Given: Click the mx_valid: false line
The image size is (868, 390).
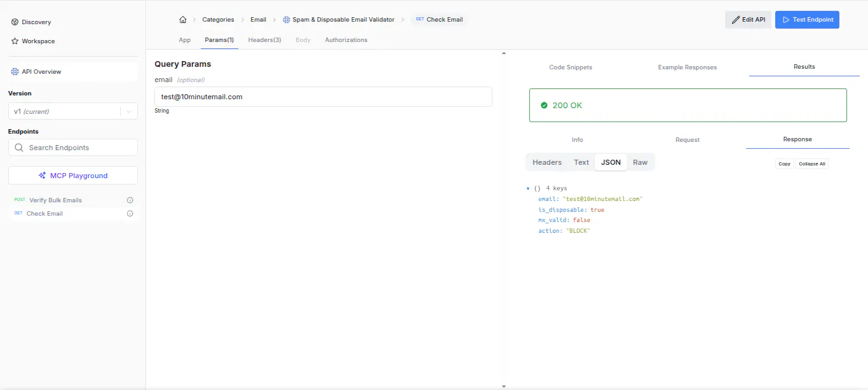Looking at the screenshot, I should [x=564, y=220].
